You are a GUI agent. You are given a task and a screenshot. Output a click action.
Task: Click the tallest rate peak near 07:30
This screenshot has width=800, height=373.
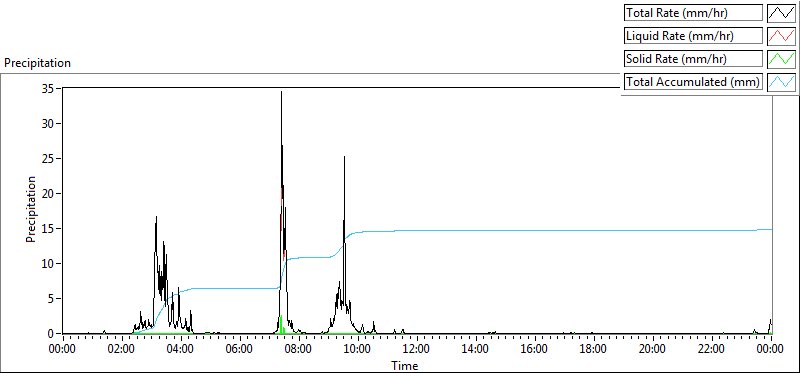point(281,92)
